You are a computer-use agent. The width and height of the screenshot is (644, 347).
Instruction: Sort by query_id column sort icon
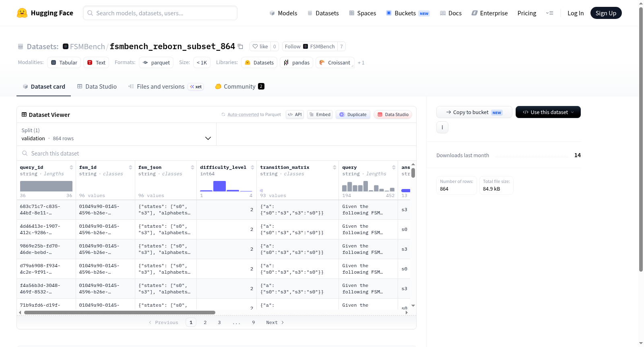[x=71, y=167]
